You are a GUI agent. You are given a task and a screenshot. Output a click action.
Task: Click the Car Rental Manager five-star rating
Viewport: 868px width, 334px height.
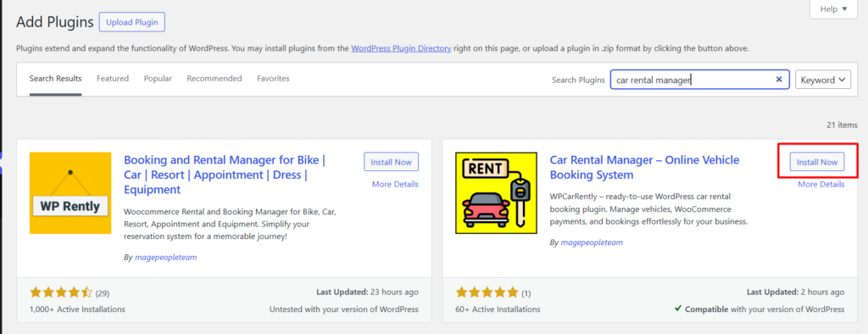click(487, 292)
